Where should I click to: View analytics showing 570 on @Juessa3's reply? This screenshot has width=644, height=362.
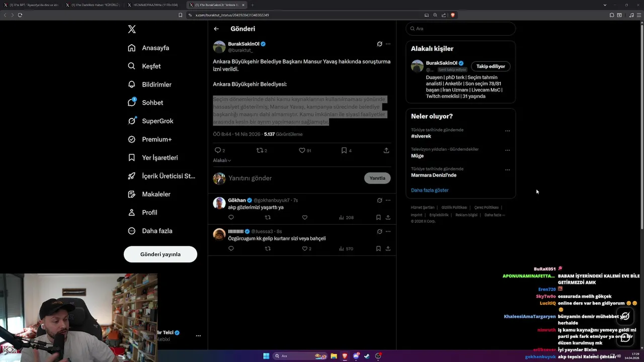tap(346, 248)
